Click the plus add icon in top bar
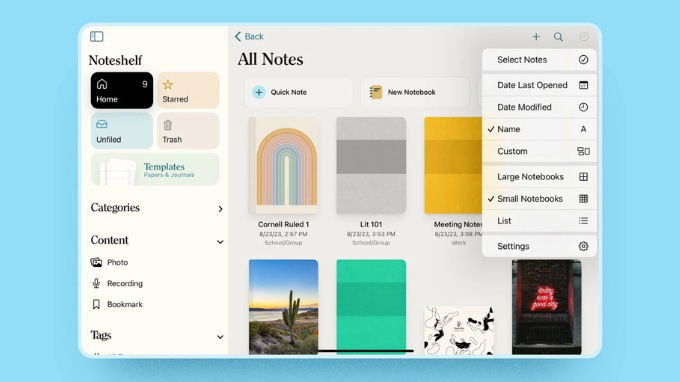680x382 pixels. coord(536,36)
